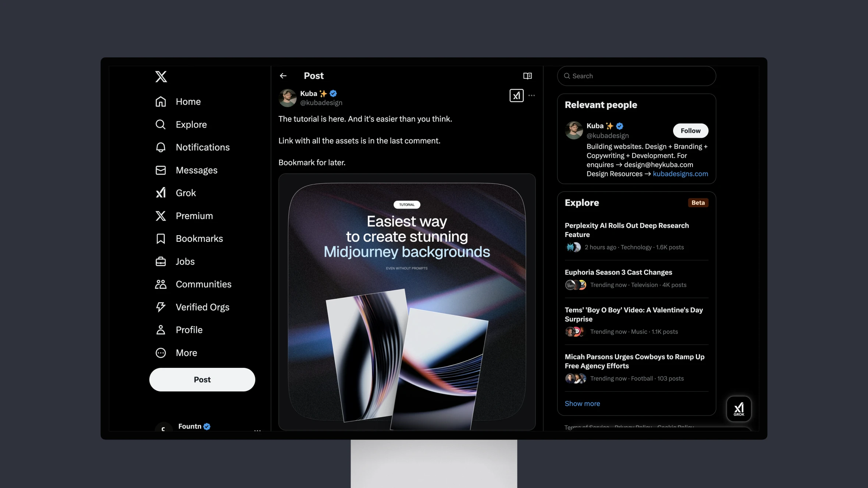Image resolution: width=868 pixels, height=488 pixels.
Task: Click the Grok floating action button
Action: click(739, 409)
